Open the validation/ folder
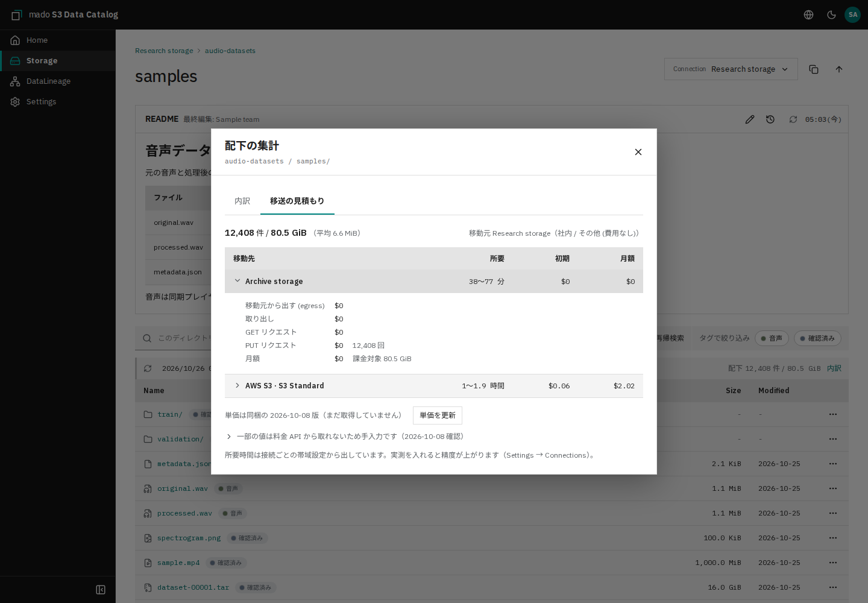The width and height of the screenshot is (868, 603). [180, 440]
